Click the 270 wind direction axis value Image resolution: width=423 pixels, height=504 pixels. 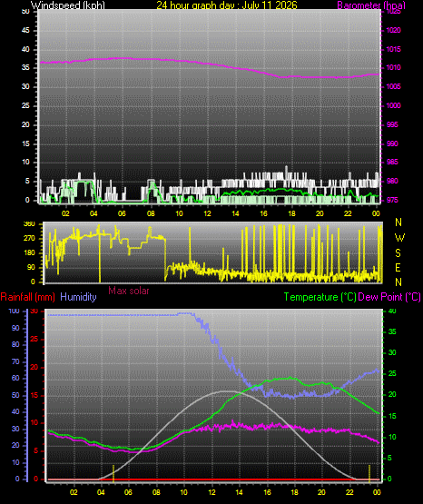coord(29,239)
